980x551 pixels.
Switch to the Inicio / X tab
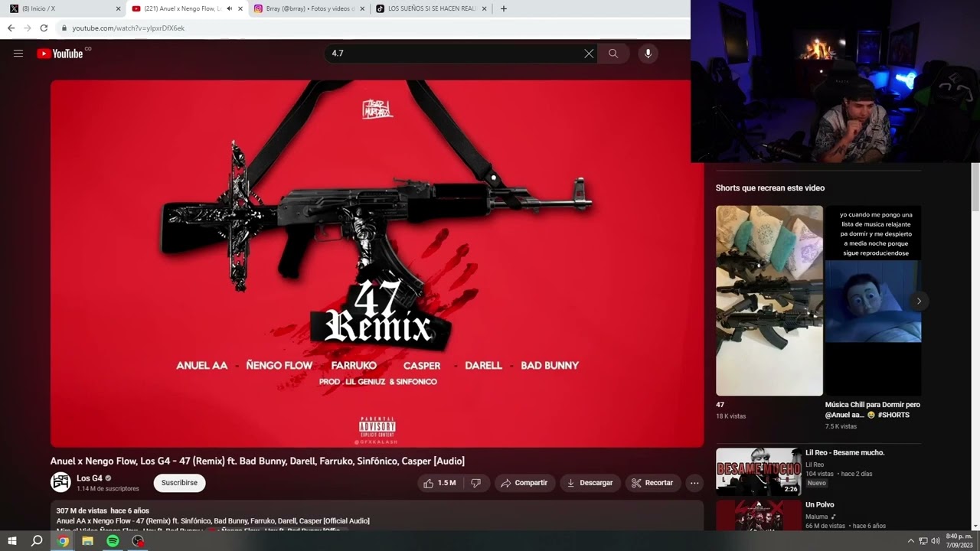tap(64, 8)
